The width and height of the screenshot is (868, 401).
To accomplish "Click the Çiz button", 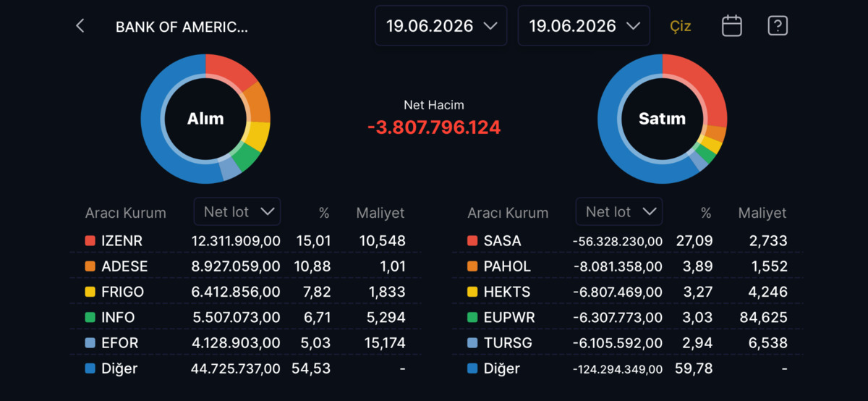I will point(680,27).
